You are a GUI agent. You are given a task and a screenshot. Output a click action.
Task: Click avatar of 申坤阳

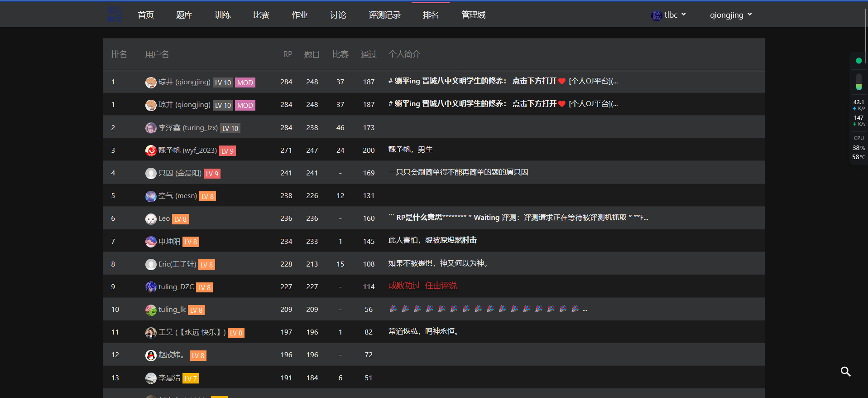pos(151,242)
